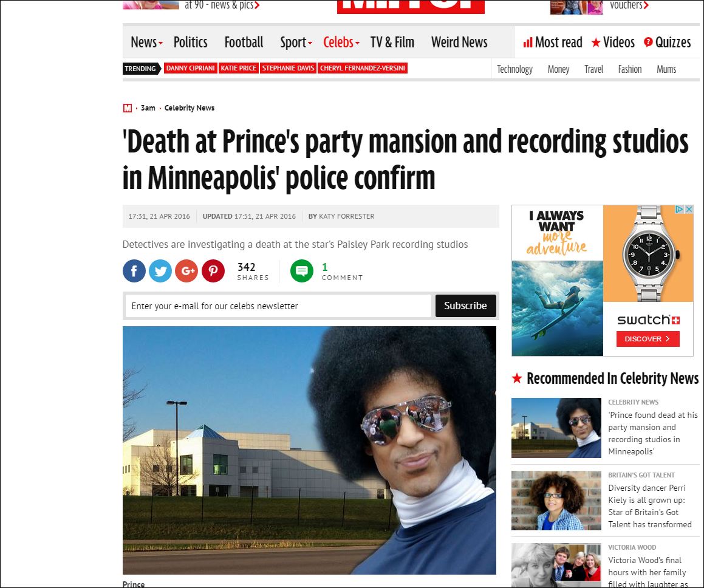The width and height of the screenshot is (704, 588).
Task: Open trending tag Katie Price
Action: click(x=238, y=68)
